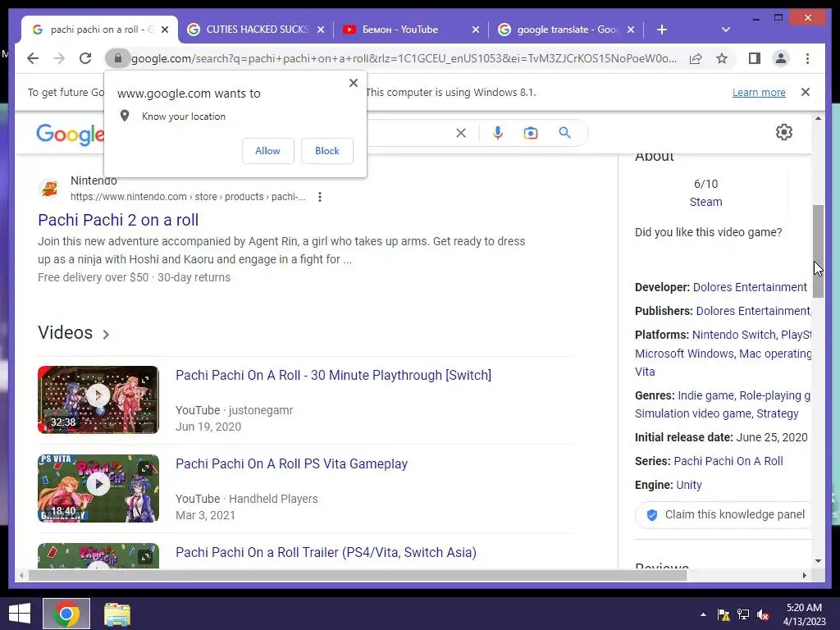This screenshot has height=630, width=840.
Task: Click Chrome icon in taskbar
Action: click(66, 614)
